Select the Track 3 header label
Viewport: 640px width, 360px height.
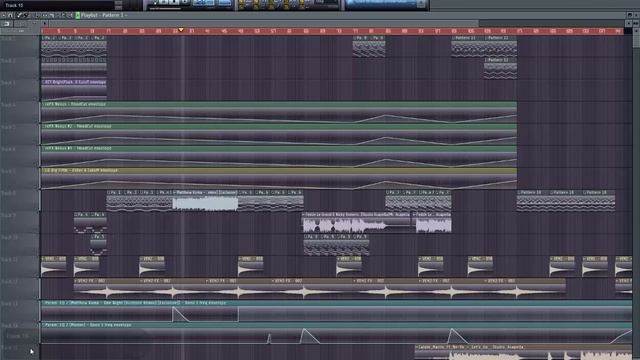point(8,82)
